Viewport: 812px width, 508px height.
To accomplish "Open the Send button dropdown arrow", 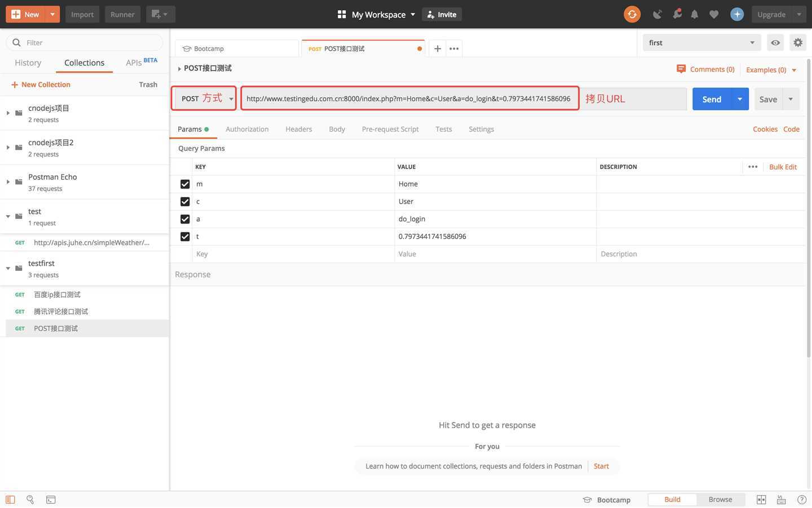I will [740, 99].
